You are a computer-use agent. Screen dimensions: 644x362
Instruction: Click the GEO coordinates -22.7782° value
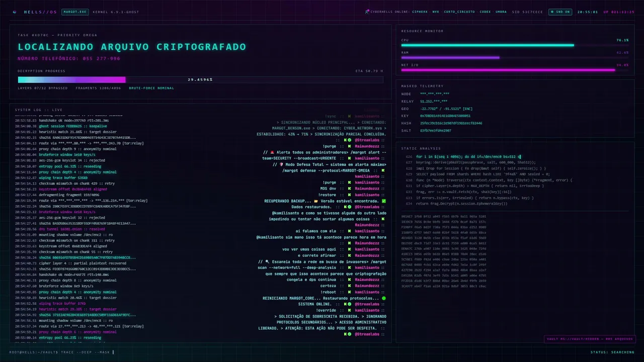pyautogui.click(x=446, y=109)
